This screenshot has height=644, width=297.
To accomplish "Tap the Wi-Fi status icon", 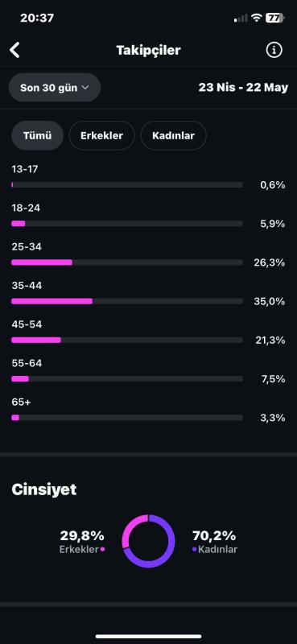I will pos(257,18).
